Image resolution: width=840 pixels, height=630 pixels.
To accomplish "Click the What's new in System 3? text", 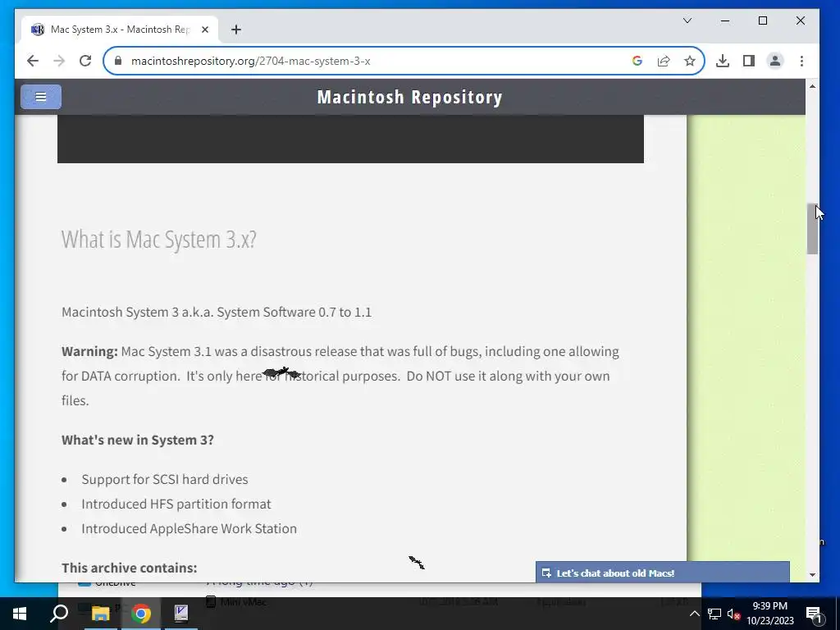I will pyautogui.click(x=138, y=440).
